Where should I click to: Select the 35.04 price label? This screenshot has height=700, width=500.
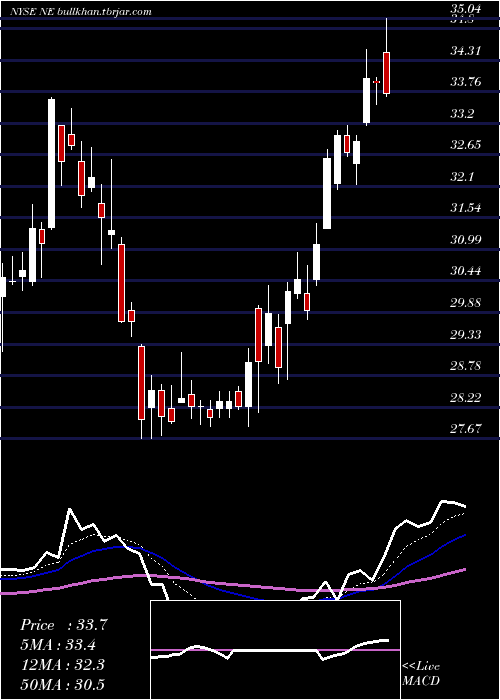point(466,9)
